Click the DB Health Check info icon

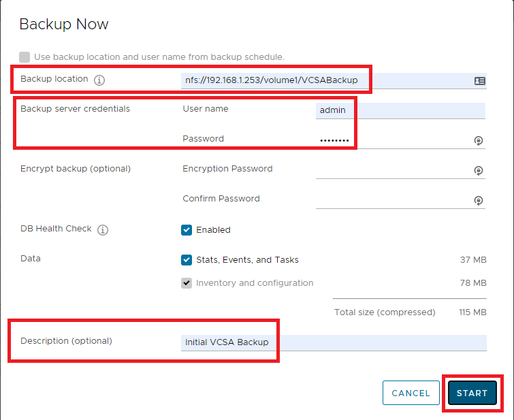[x=103, y=230]
